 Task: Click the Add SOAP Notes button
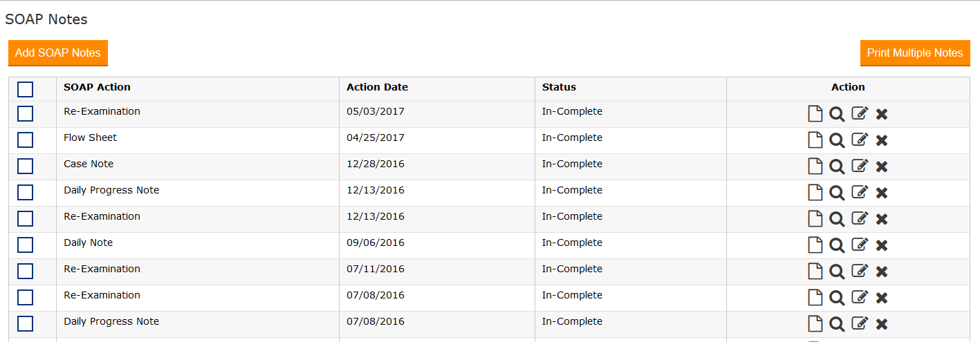pyautogui.click(x=58, y=53)
